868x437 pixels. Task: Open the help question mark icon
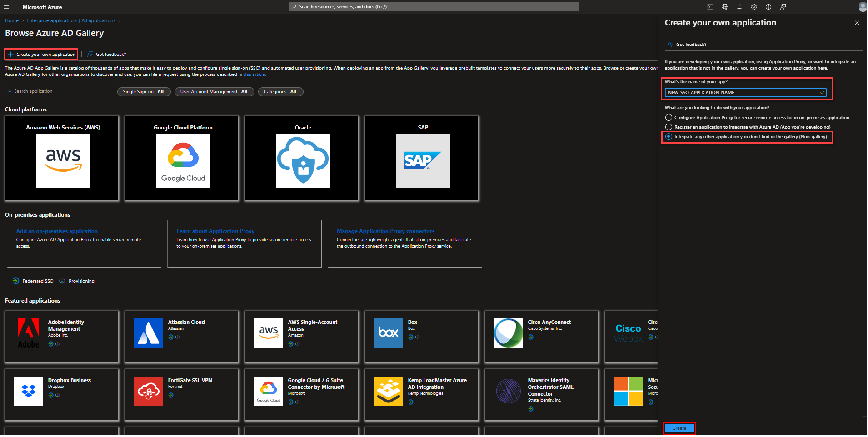pyautogui.click(x=768, y=7)
